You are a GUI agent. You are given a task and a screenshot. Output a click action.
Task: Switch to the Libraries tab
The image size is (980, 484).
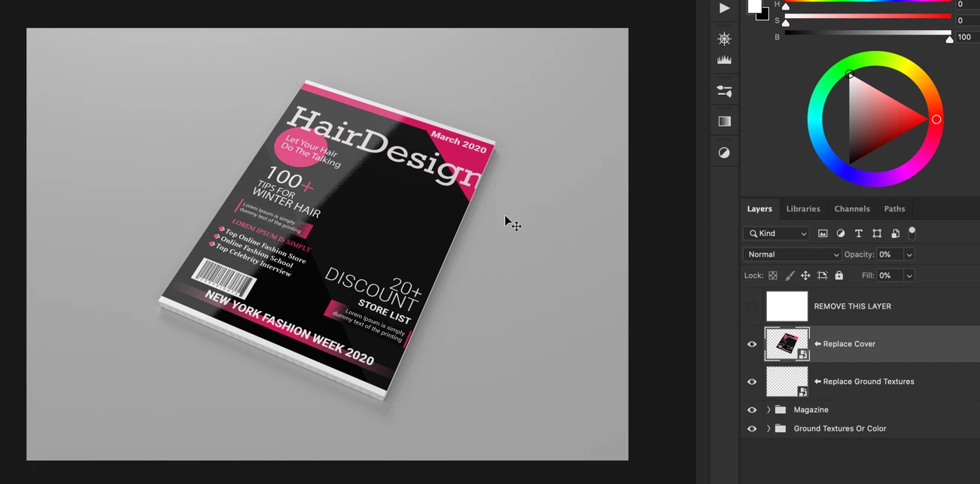803,209
